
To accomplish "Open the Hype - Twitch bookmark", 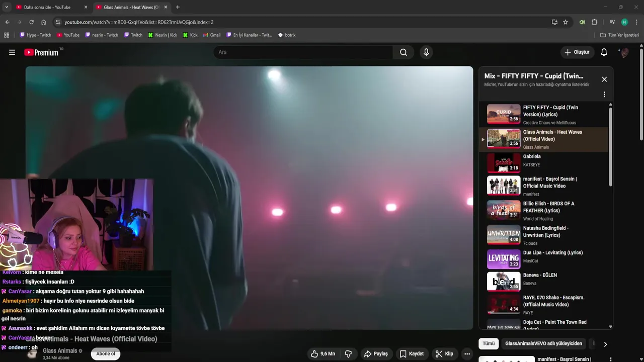I will [35, 35].
